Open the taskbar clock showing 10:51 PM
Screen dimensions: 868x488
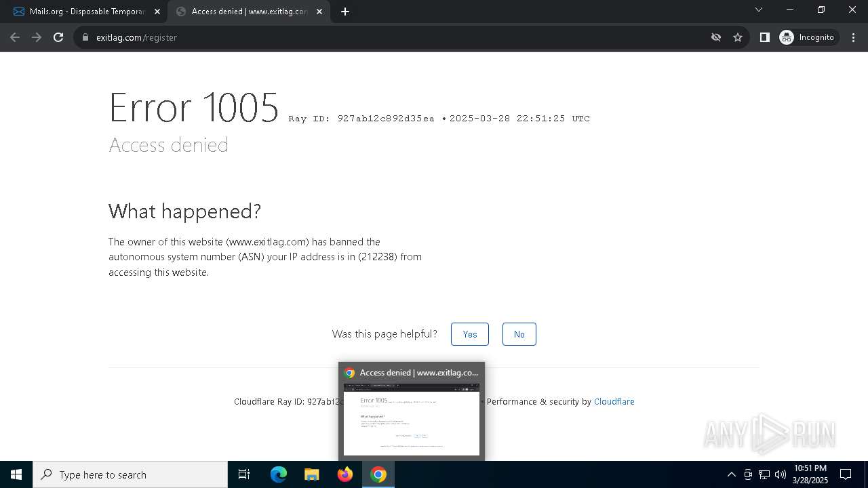[x=810, y=474]
